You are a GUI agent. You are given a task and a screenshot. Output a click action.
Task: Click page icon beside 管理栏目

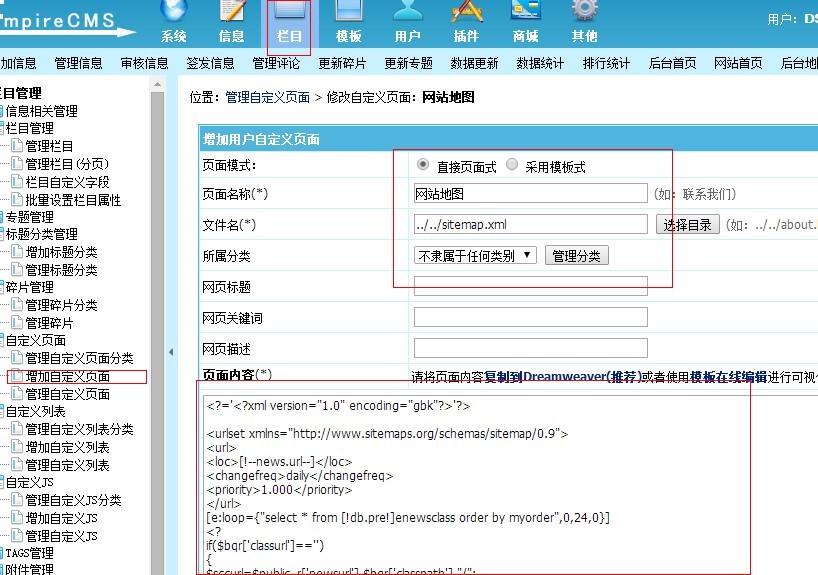17,146
